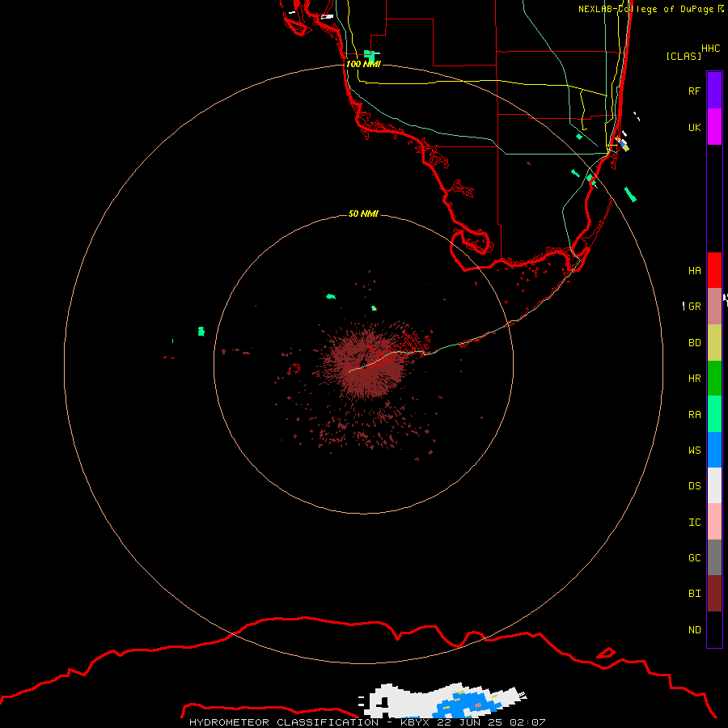The image size is (728, 728).
Task: Click the UK legend label
Action: pos(695,127)
